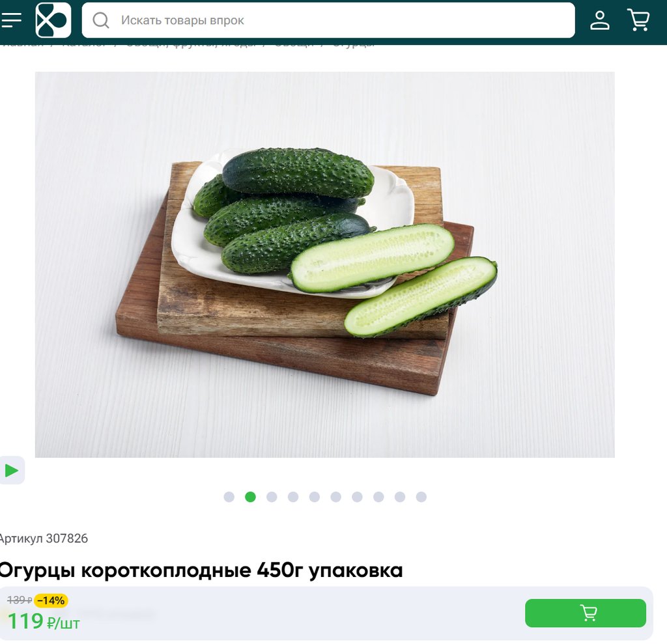
Task: Add cucumbers to cart with green button
Action: [x=586, y=613]
